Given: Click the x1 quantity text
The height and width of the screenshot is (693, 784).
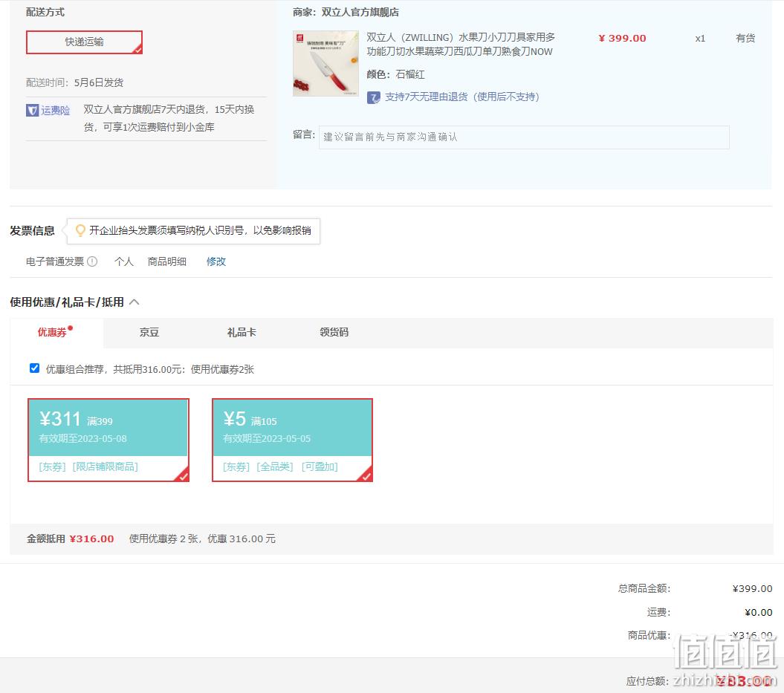Looking at the screenshot, I should [x=700, y=39].
